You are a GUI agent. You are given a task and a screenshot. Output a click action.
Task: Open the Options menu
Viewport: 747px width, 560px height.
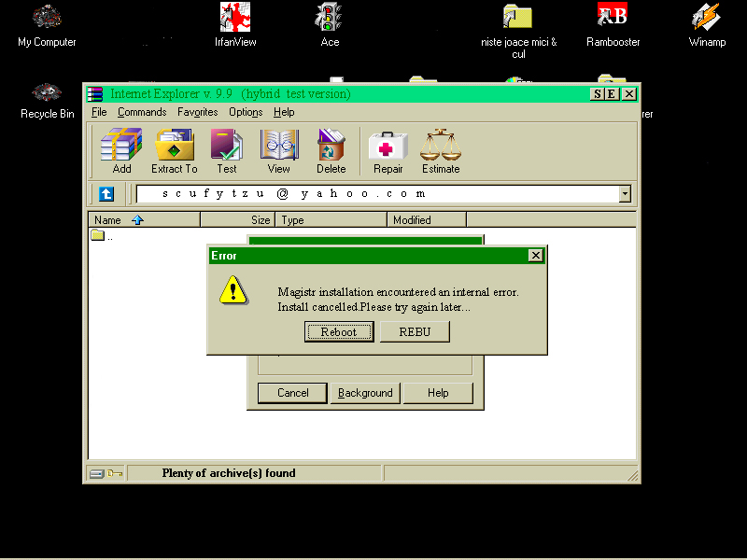(x=246, y=112)
